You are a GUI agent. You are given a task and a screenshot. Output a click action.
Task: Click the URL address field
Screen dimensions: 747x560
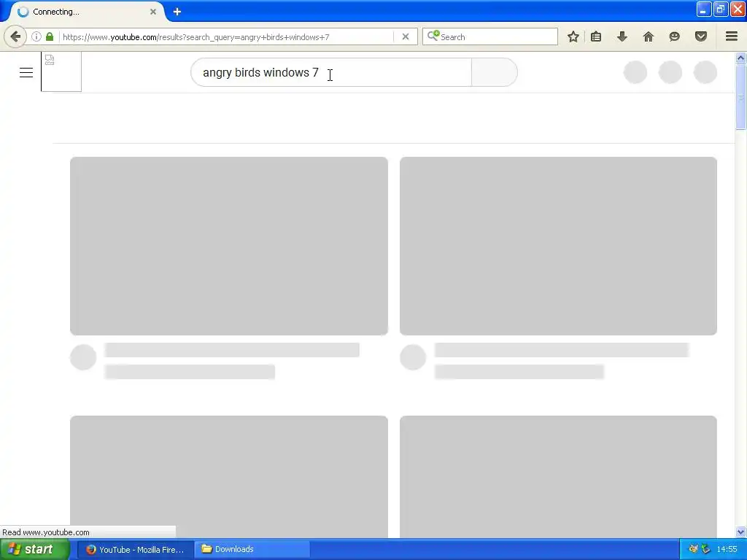pos(226,36)
